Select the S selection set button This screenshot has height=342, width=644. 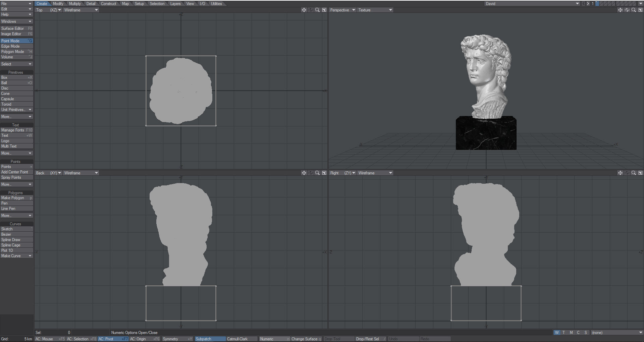tap(586, 333)
